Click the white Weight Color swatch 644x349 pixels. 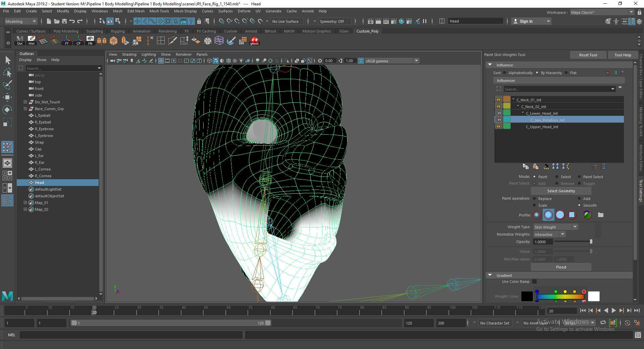(594, 296)
